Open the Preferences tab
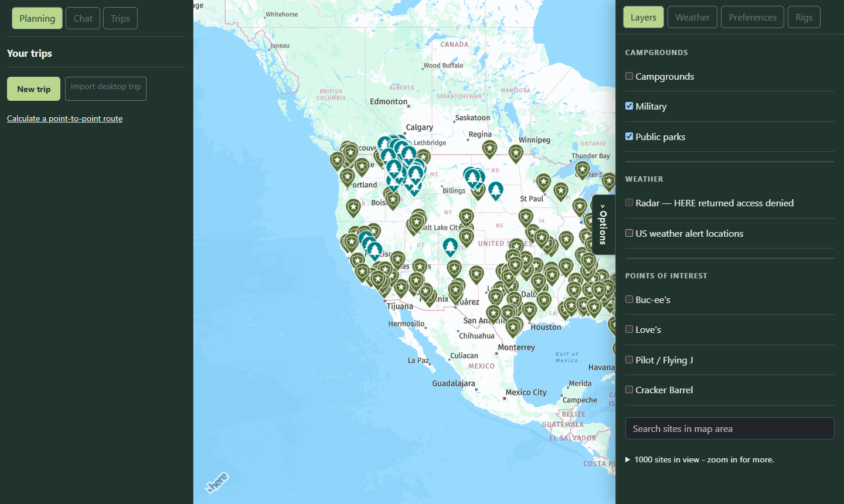This screenshot has height=504, width=844. click(x=753, y=17)
